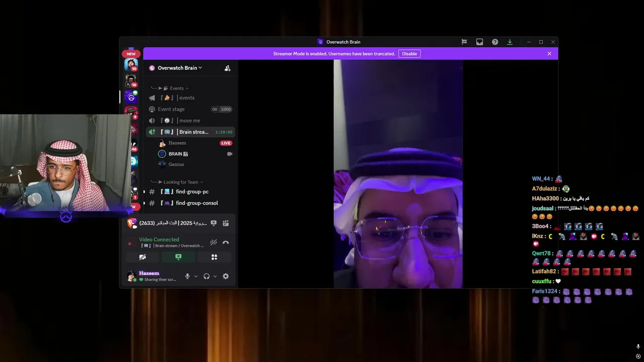Open User Settings gear icon
Screen dimensions: 644x362
tap(225, 276)
